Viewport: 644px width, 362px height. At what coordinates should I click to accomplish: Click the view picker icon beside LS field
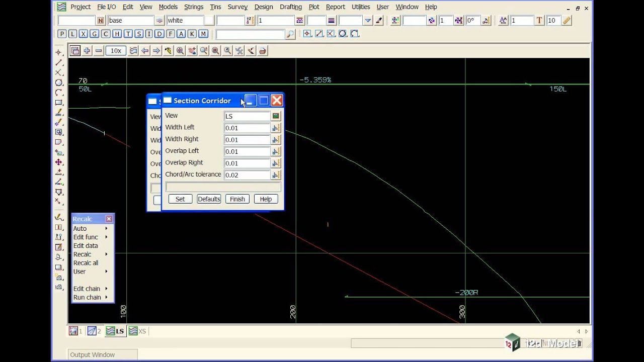[x=276, y=116]
